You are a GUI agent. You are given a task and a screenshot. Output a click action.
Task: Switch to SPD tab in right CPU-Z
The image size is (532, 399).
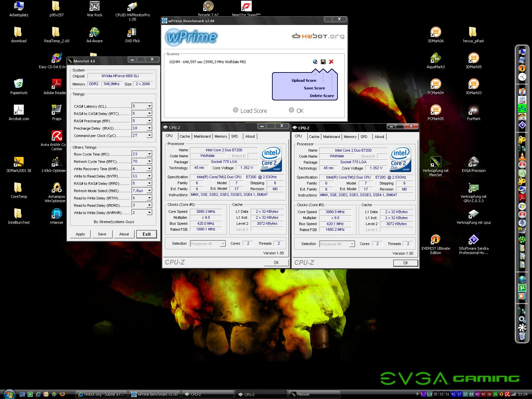tap(364, 137)
